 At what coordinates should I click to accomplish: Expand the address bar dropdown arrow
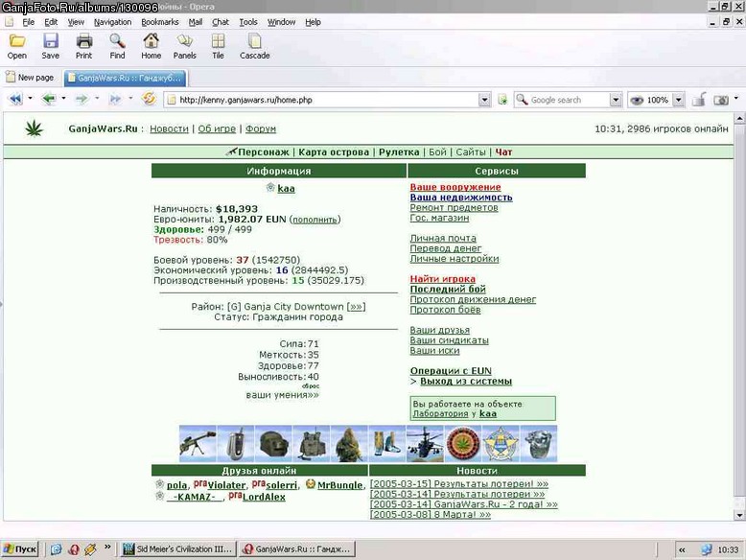tap(484, 100)
